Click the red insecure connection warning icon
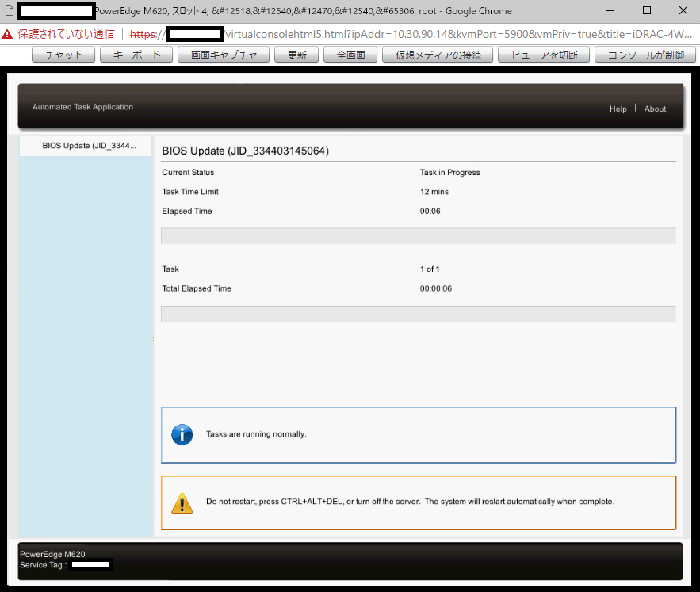This screenshot has height=592, width=700. 8,34
